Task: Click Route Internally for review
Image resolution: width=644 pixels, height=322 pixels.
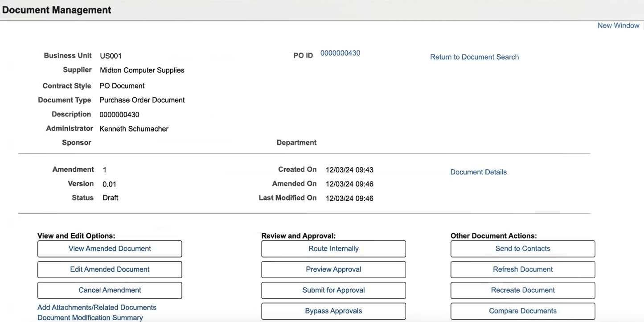Action: pyautogui.click(x=333, y=248)
